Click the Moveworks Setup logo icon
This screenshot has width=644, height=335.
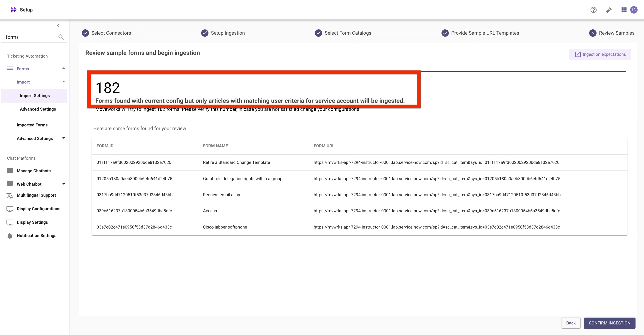(14, 10)
